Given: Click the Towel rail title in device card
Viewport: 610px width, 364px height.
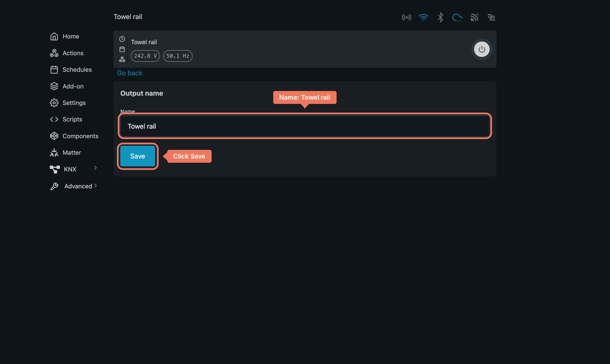Looking at the screenshot, I should point(144,42).
